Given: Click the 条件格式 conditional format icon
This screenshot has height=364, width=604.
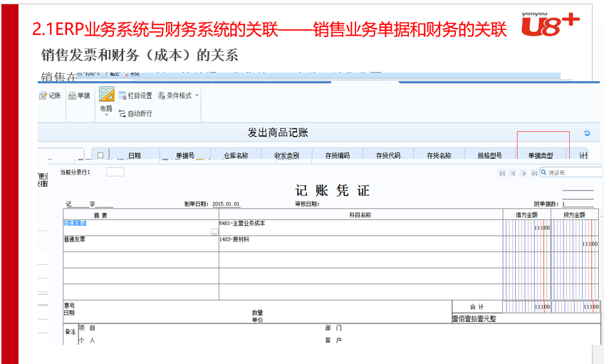Looking at the screenshot, I should click(x=162, y=95).
